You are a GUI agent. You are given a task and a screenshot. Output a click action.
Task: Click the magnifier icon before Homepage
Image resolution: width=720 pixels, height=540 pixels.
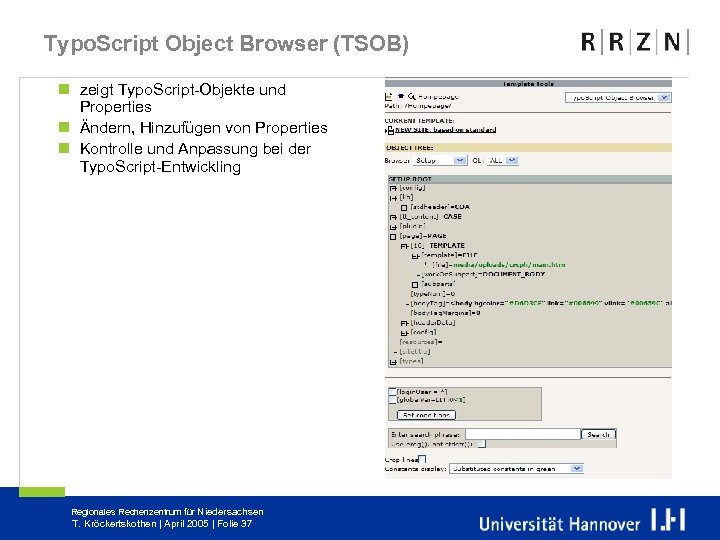(x=411, y=96)
